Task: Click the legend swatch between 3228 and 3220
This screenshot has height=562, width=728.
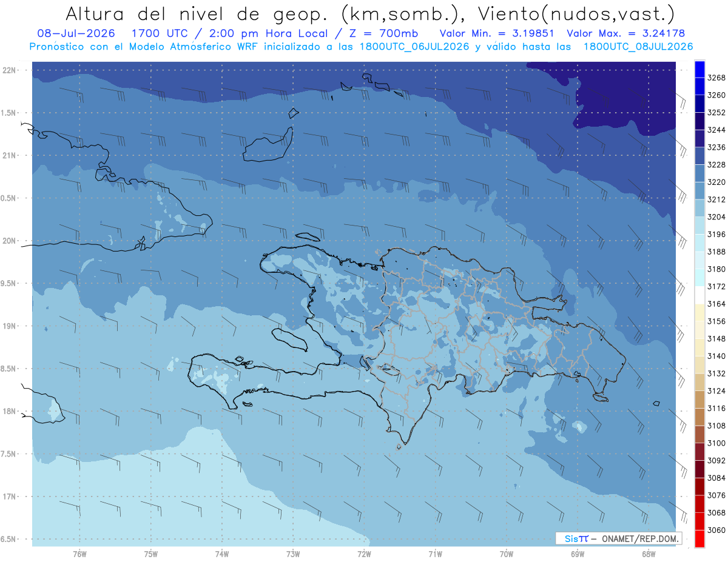Action: 699,173
